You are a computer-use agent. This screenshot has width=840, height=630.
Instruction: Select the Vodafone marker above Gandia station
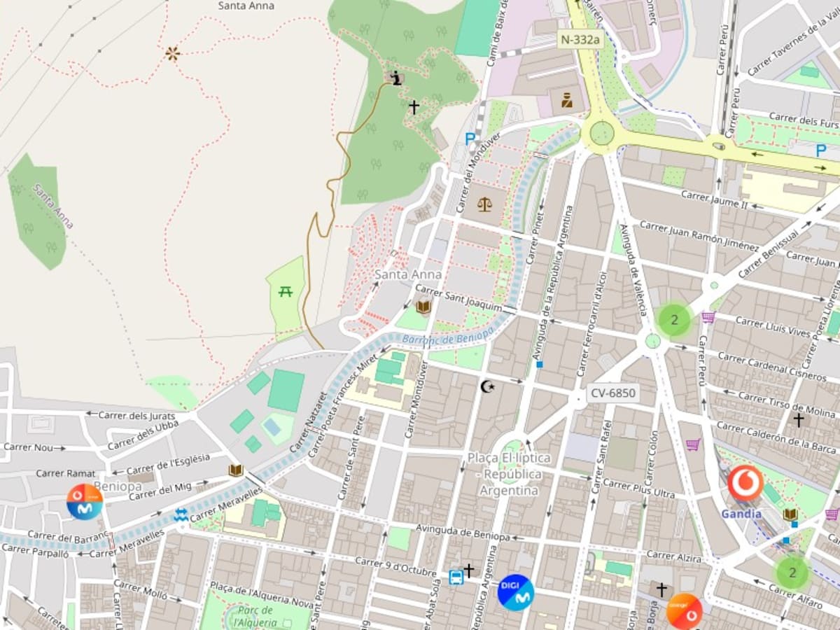click(x=745, y=483)
